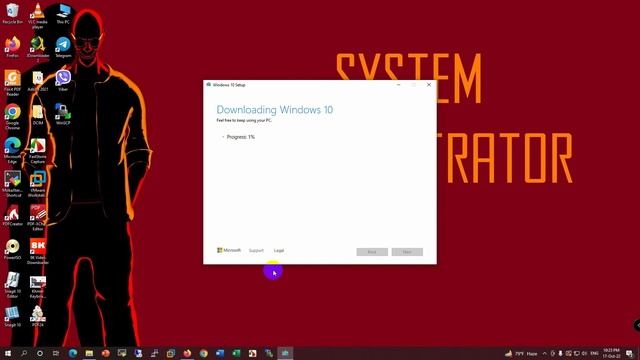Launch Telegram from the desktop

pyautogui.click(x=63, y=47)
